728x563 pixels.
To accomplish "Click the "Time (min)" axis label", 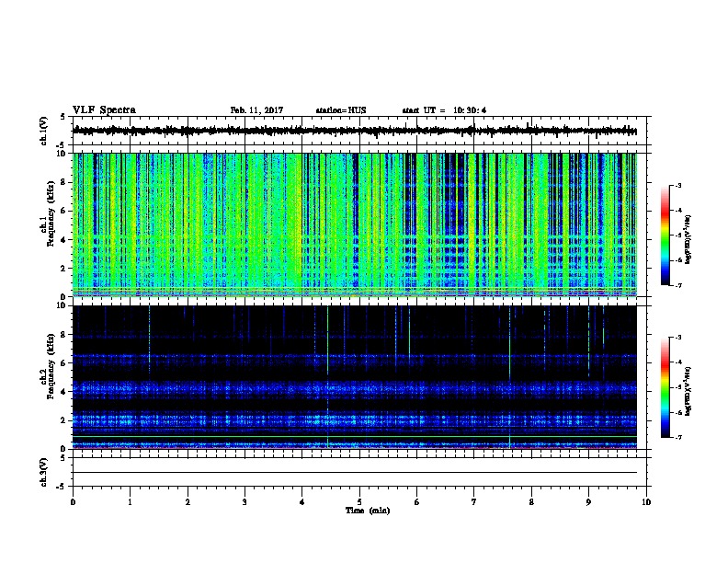I will (x=368, y=511).
